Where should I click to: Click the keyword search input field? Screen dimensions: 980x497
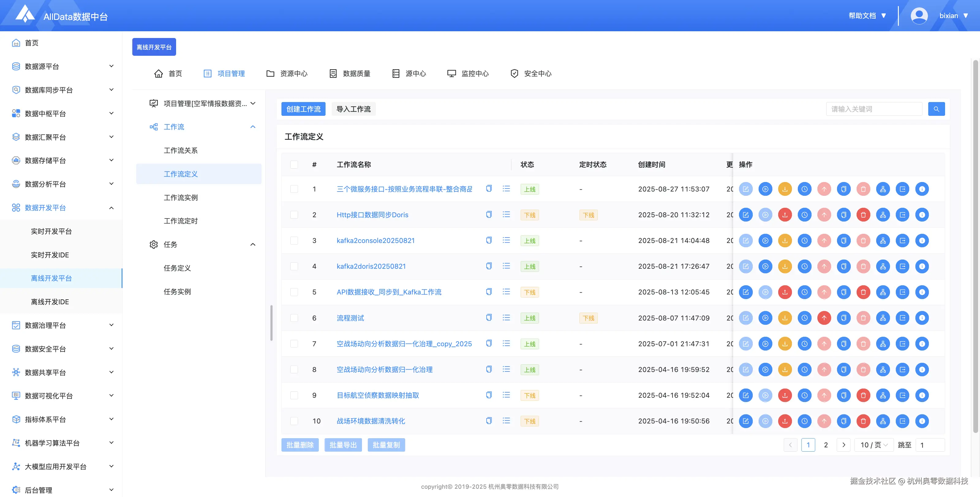click(874, 109)
